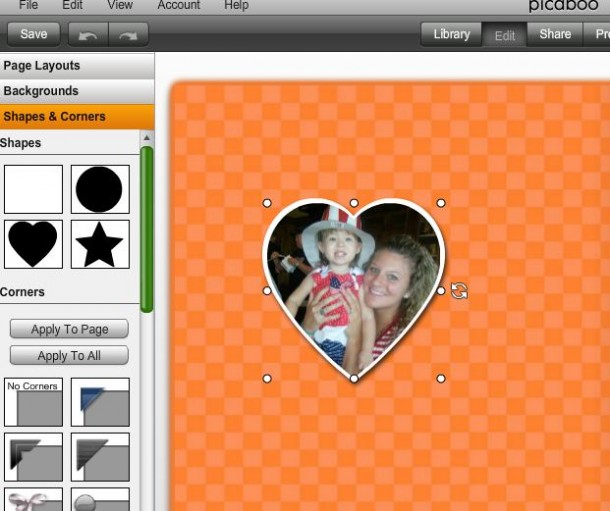Open the Edit menu
Image resolution: width=610 pixels, height=511 pixels.
72,5
